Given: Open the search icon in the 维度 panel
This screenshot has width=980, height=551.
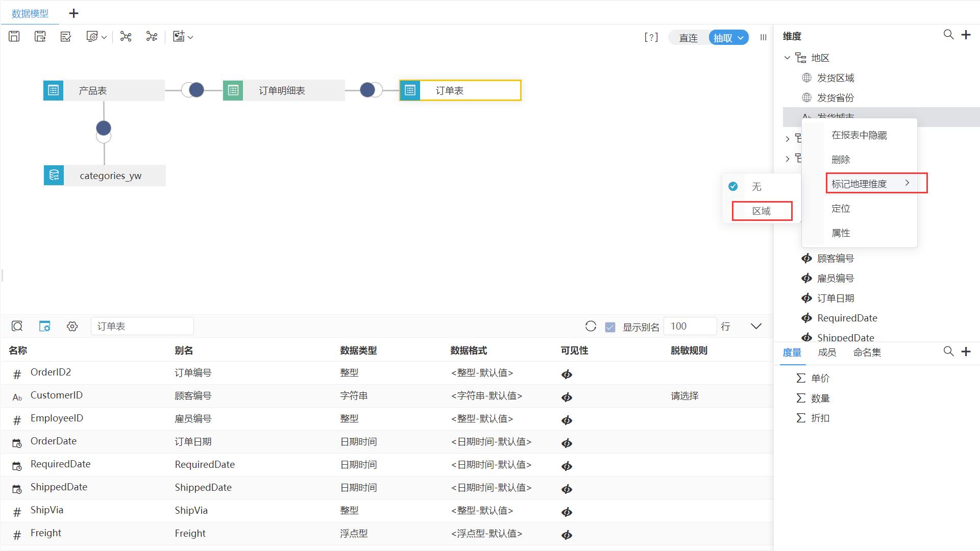Looking at the screenshot, I should point(948,35).
